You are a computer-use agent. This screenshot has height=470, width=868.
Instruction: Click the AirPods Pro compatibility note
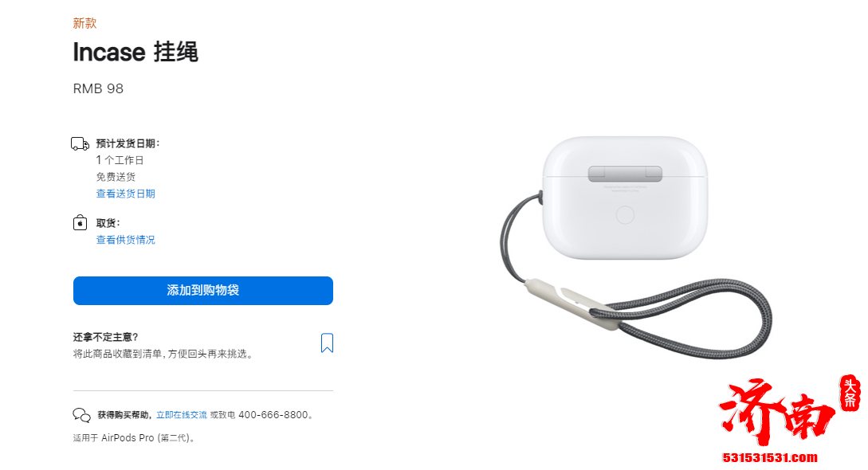coord(134,438)
